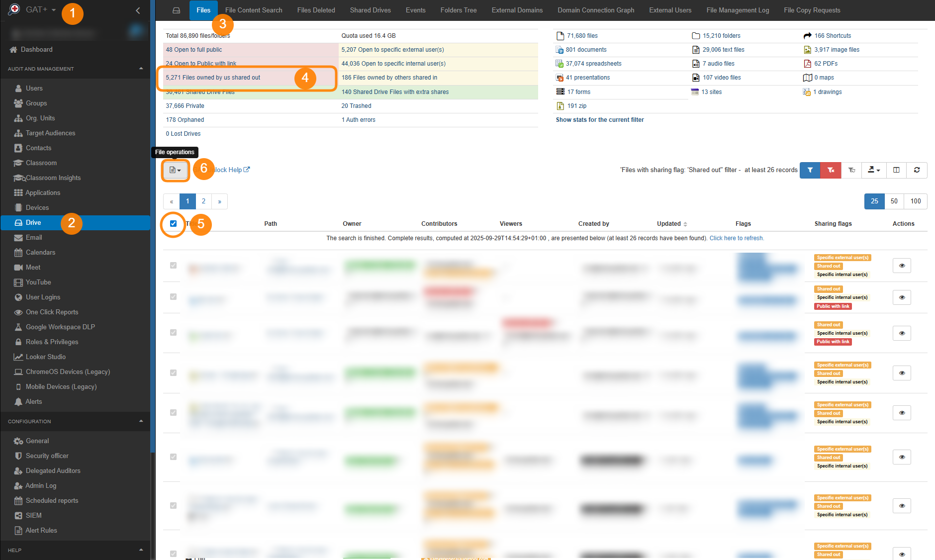Screen dimensions: 935x560
Task: Click the Drive icon beside the Files tab
Action: coord(176,10)
